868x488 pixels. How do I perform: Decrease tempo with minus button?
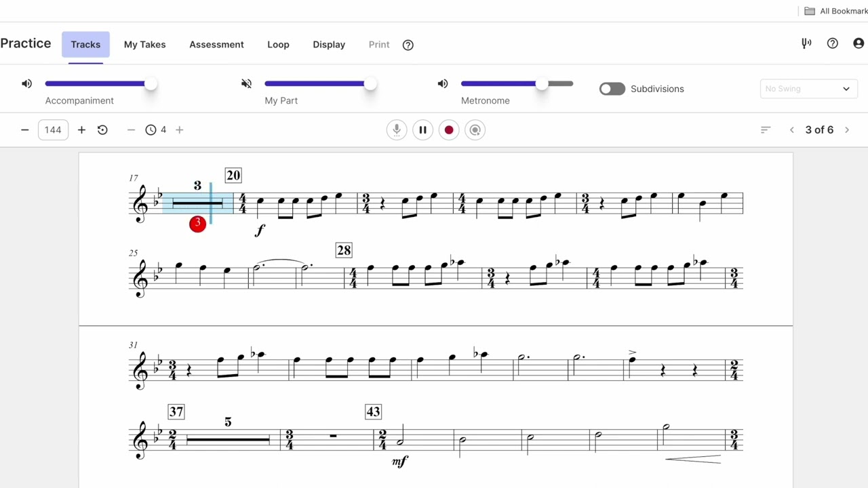point(25,129)
